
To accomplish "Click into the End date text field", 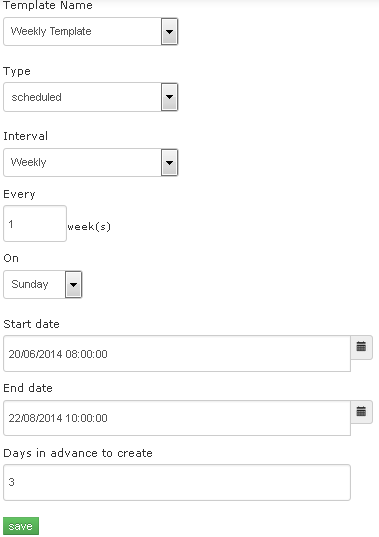I will click(x=177, y=418).
